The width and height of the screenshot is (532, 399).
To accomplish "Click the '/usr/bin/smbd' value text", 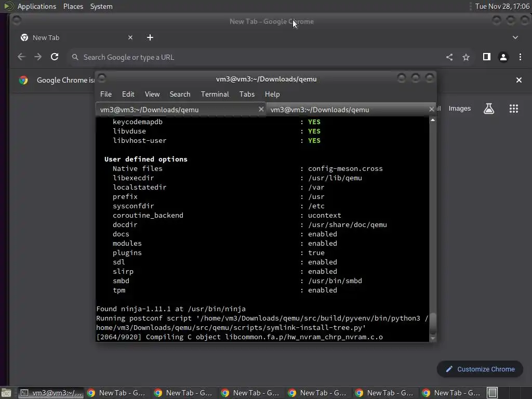I will 335,281.
